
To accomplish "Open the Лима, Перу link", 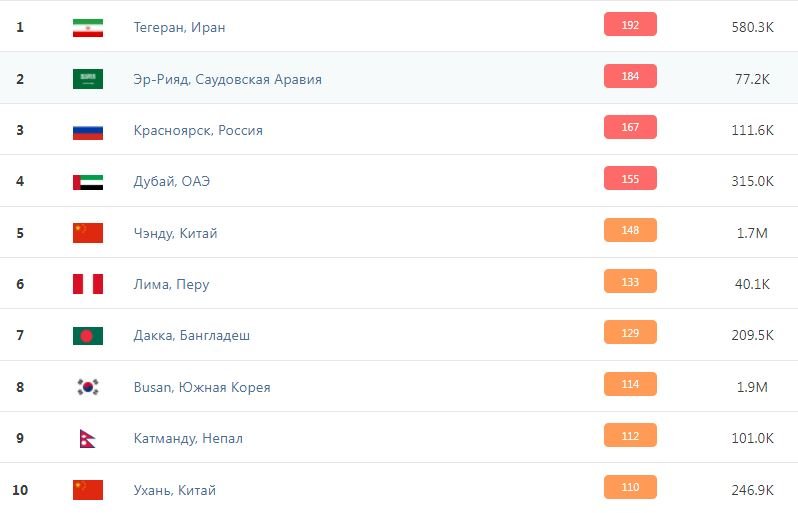I will [171, 284].
